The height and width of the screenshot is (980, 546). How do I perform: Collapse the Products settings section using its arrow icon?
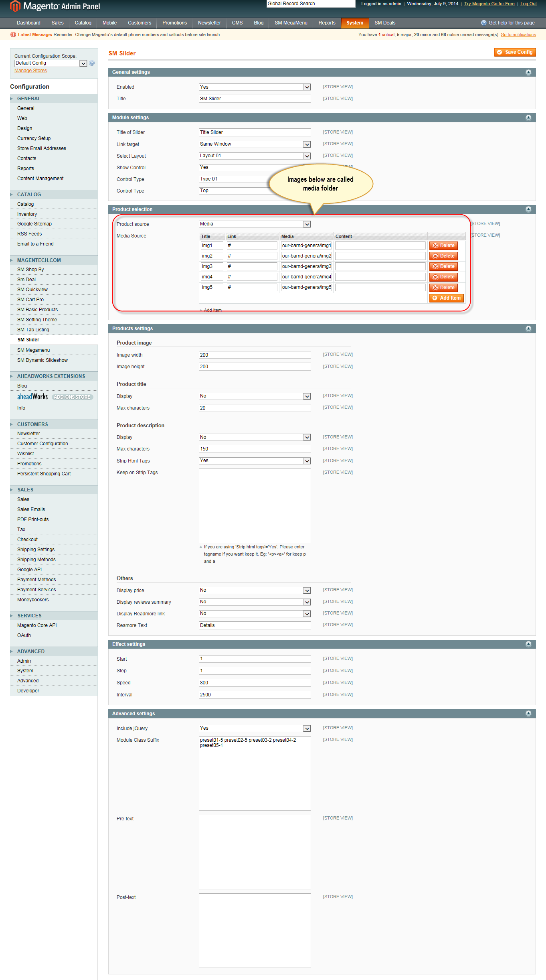(x=528, y=329)
